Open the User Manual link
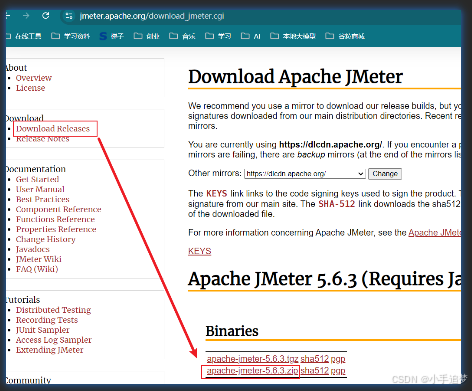The width and height of the screenshot is (472, 391). tap(40, 189)
